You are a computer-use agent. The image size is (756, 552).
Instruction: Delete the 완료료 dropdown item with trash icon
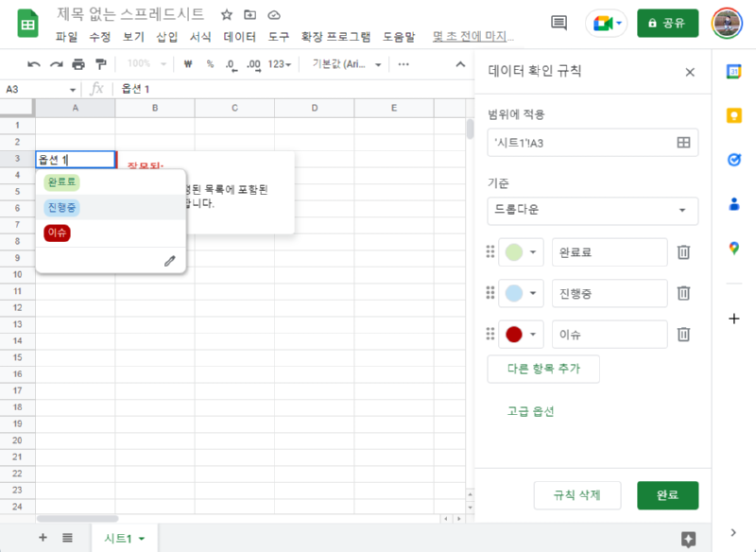(683, 252)
